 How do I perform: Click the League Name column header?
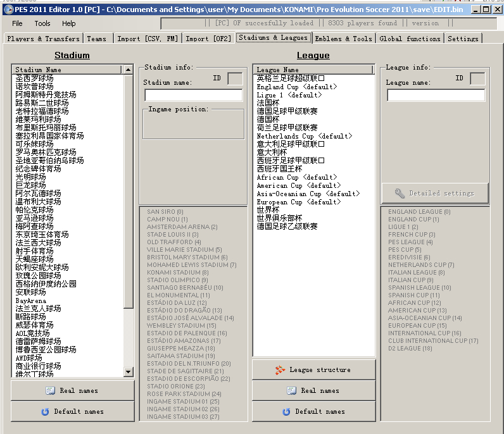tap(313, 70)
